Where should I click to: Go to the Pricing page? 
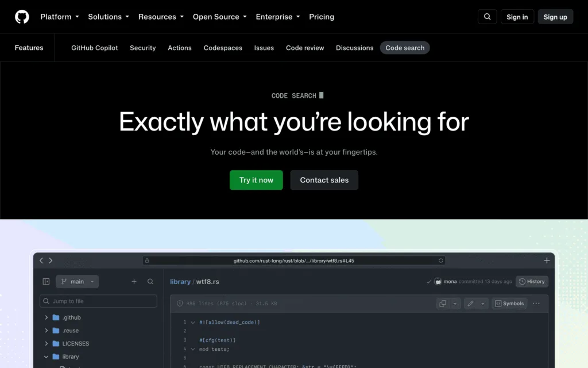point(322,17)
